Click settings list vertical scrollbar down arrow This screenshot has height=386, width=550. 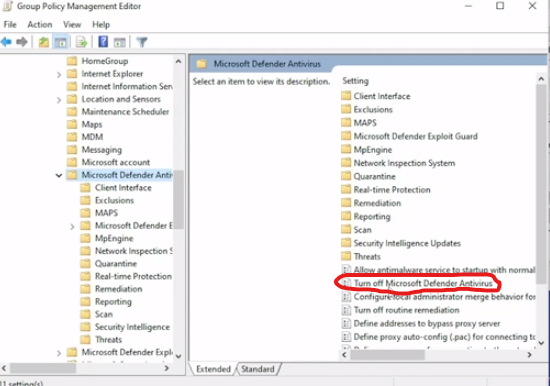coord(541,343)
